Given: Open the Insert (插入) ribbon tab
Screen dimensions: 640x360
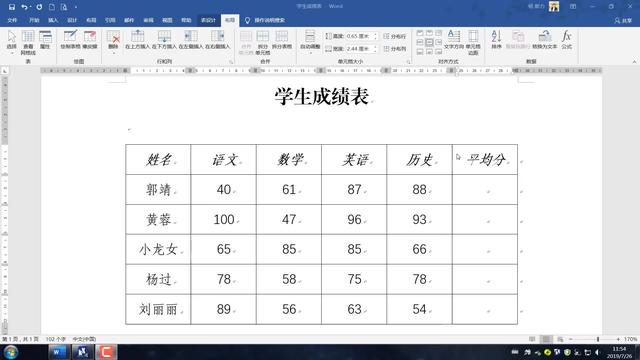Looking at the screenshot, I should [x=53, y=20].
